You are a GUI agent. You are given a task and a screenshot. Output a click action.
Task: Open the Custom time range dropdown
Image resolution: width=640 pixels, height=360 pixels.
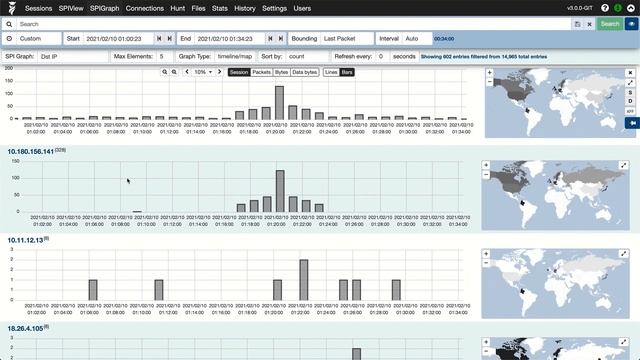tap(39, 39)
